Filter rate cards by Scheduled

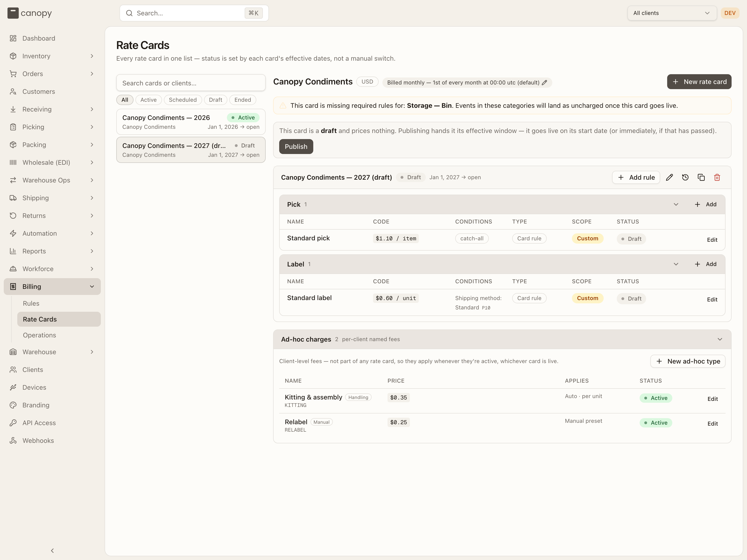183,100
